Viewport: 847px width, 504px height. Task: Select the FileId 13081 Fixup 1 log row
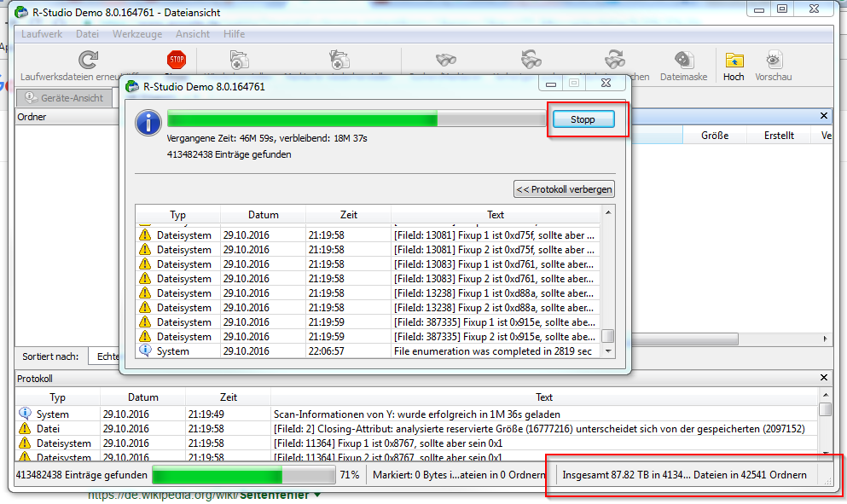click(368, 235)
